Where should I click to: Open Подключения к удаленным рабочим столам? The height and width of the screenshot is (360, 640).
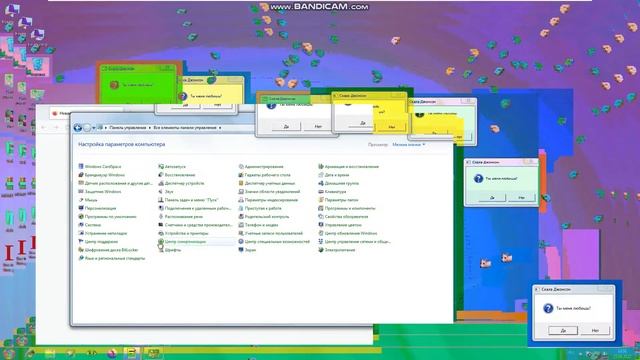[x=195, y=208]
